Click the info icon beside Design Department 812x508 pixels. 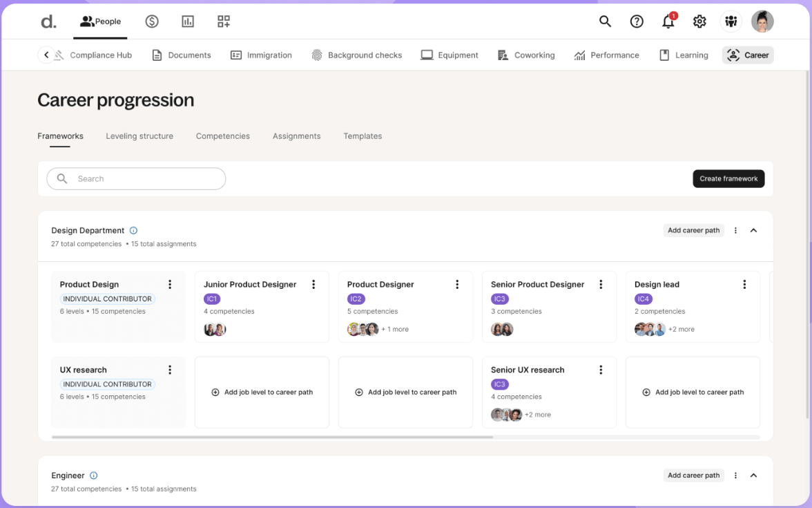tap(134, 231)
